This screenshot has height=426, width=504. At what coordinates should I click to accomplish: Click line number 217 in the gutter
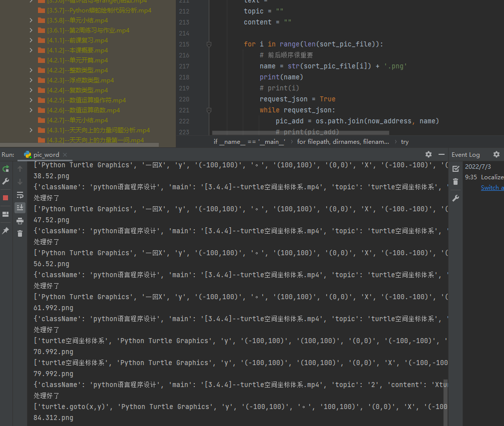click(x=184, y=66)
